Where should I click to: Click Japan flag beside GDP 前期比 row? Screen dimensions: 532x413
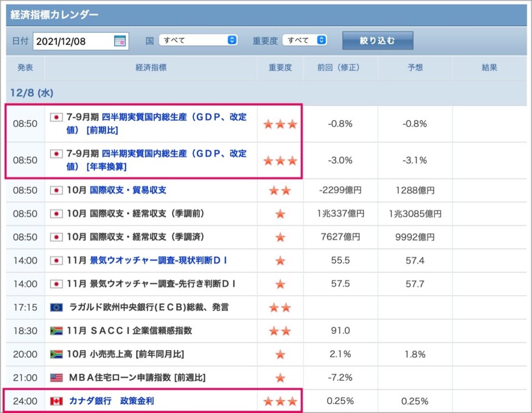click(56, 117)
